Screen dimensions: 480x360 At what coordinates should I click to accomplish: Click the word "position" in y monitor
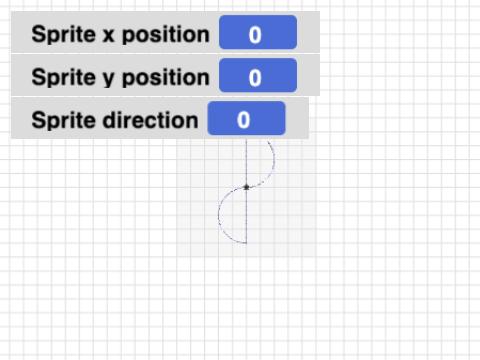[166, 78]
